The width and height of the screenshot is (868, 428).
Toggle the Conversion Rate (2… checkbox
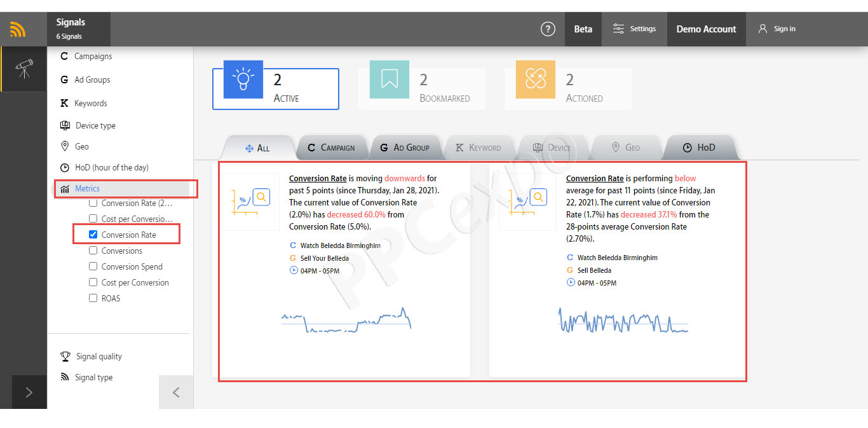coord(93,203)
